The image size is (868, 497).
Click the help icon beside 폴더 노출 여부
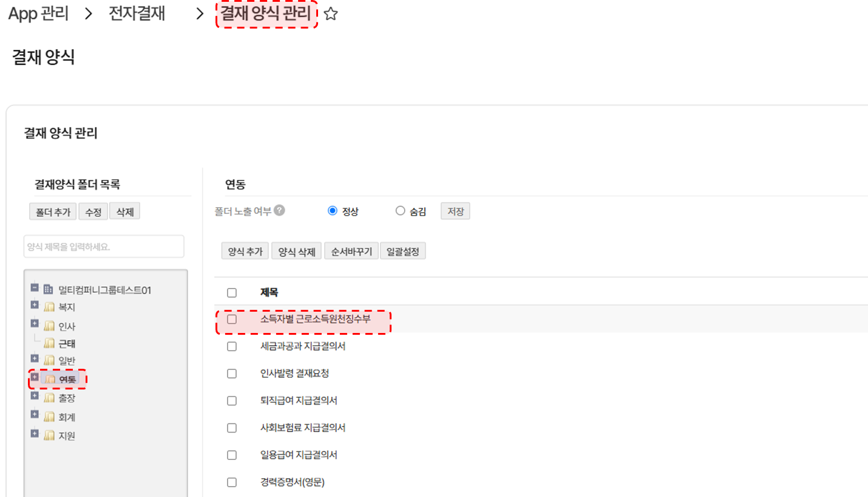[x=279, y=211]
